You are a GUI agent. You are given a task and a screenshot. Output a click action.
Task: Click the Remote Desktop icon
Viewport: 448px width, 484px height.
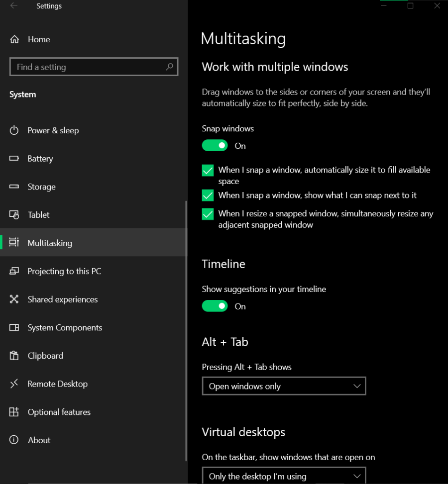tap(14, 384)
